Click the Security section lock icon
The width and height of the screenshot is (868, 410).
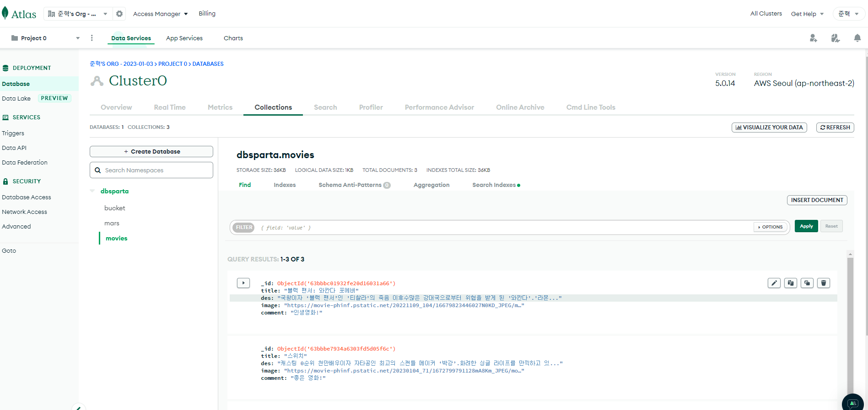tap(5, 181)
